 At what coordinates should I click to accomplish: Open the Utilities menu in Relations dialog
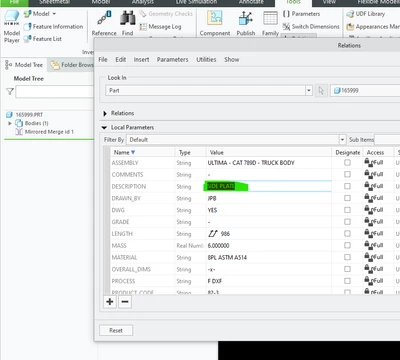pyautogui.click(x=206, y=59)
